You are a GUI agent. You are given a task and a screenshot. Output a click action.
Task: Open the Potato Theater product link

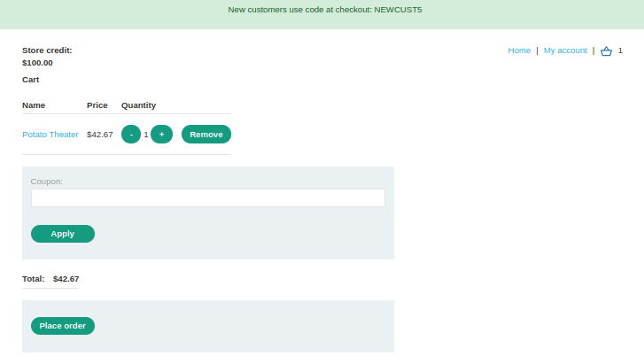coord(50,135)
